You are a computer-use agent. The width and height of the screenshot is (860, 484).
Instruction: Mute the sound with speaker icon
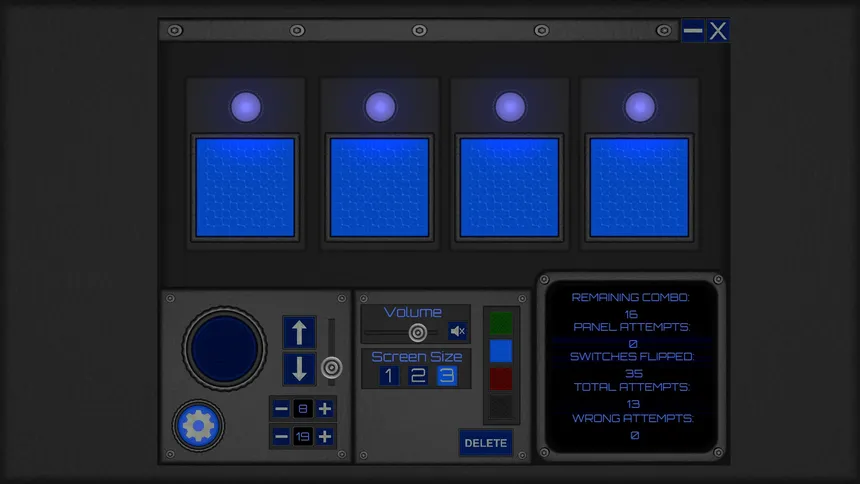pyautogui.click(x=458, y=332)
